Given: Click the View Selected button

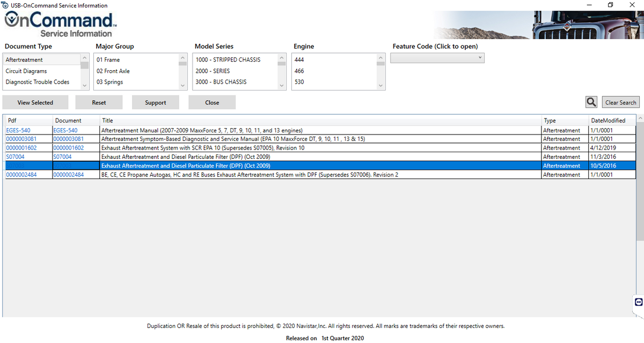Looking at the screenshot, I should click(x=35, y=102).
